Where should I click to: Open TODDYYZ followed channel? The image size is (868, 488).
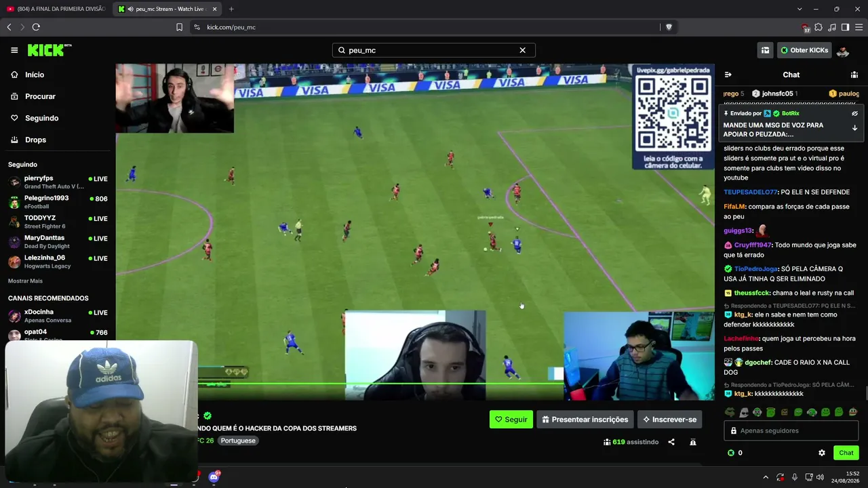58,222
